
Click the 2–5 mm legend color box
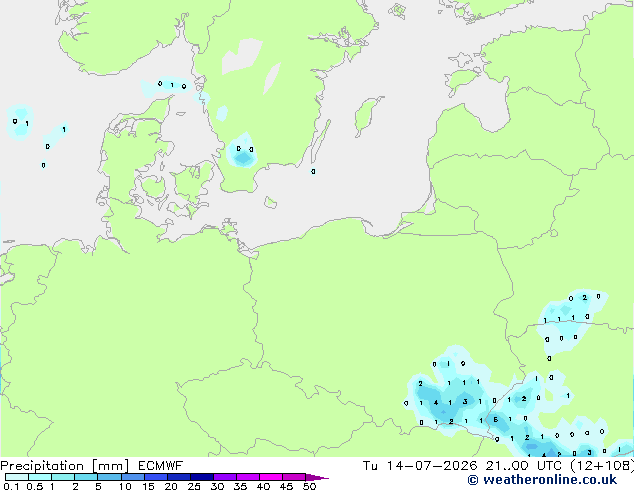coord(86,477)
